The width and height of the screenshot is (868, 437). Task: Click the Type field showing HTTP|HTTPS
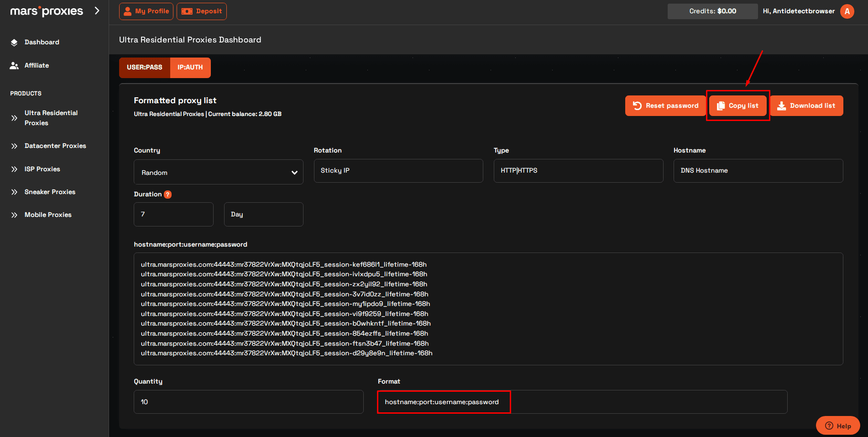tap(579, 171)
